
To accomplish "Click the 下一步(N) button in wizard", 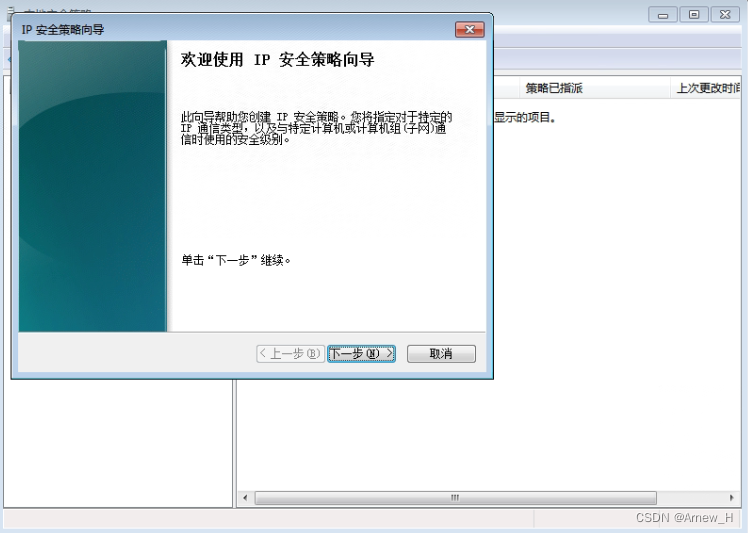I will (361, 354).
